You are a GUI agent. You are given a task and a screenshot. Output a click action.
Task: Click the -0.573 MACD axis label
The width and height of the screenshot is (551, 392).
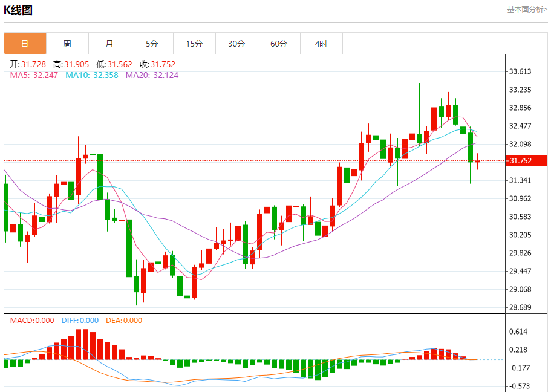tap(520, 386)
